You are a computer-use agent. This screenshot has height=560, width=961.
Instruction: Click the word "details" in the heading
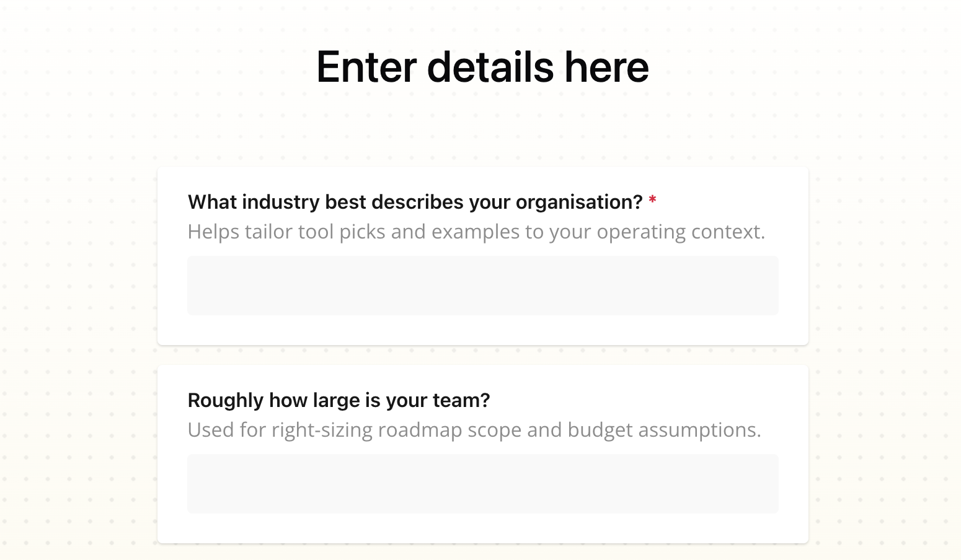tap(490, 67)
